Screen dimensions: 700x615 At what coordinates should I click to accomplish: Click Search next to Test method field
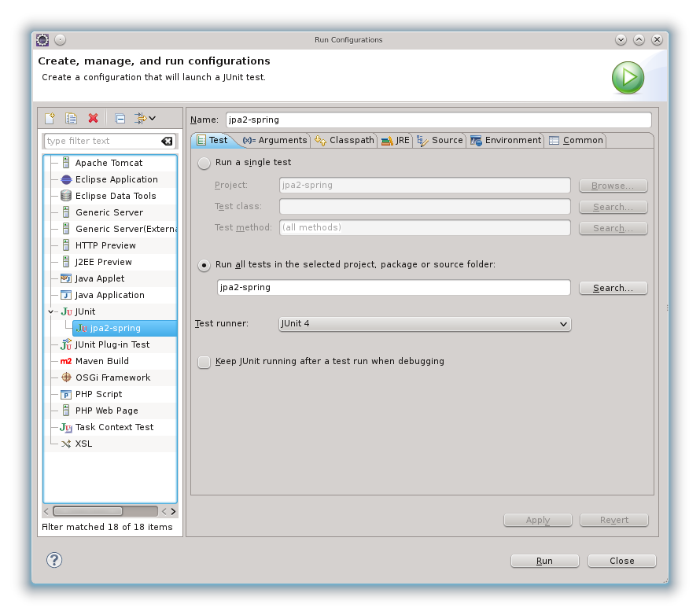tap(613, 229)
